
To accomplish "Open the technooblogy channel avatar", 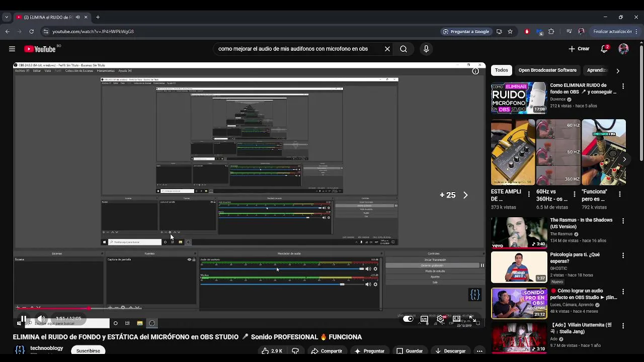I will pyautogui.click(x=20, y=350).
